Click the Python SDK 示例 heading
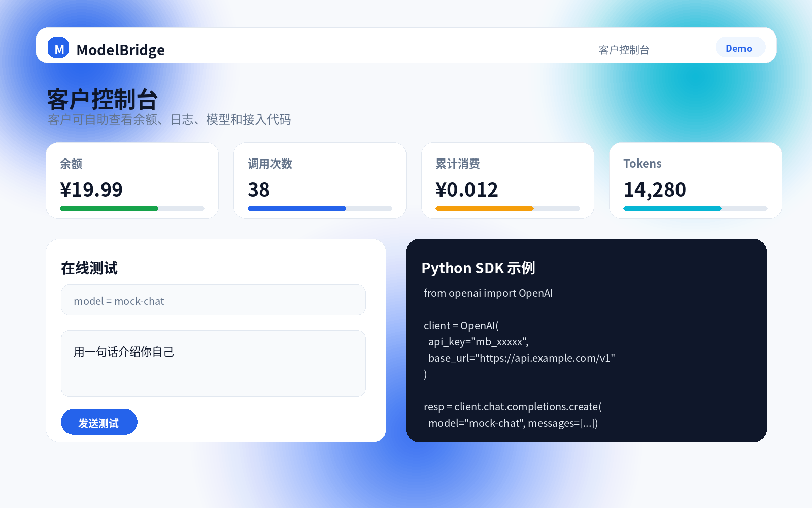This screenshot has height=508, width=812. [x=478, y=268]
